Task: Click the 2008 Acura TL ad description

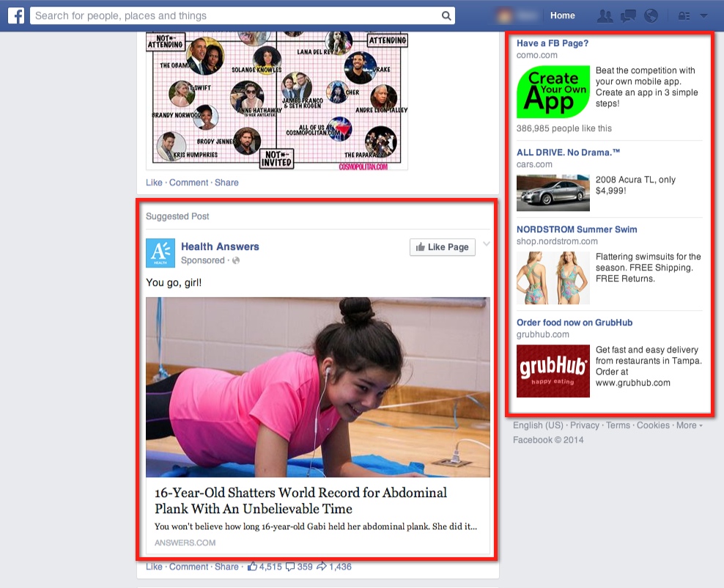Action: (x=635, y=185)
